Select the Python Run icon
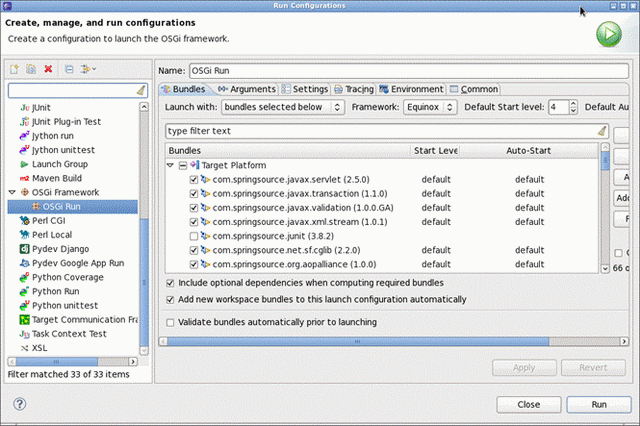Viewport: 640px width, 426px height. tap(24, 291)
